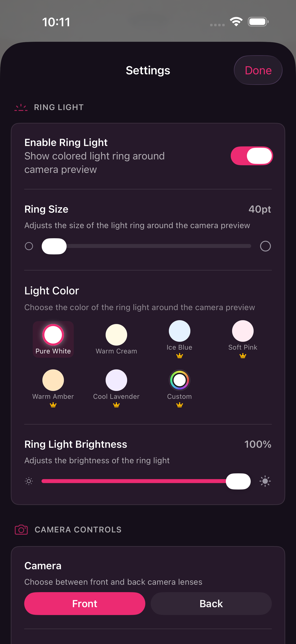Pick the Warm Cream color swatch
The image size is (296, 644).
[116, 335]
